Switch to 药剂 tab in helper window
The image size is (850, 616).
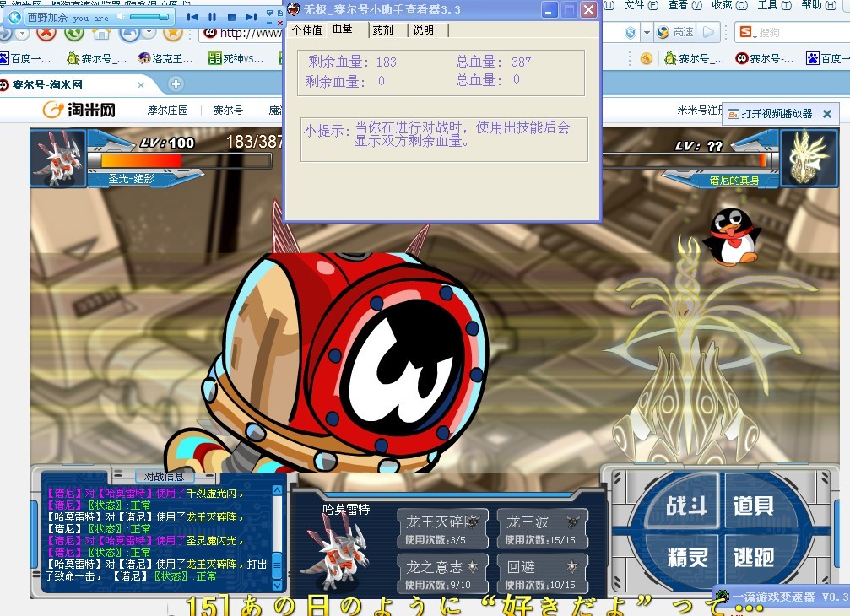[x=382, y=30]
